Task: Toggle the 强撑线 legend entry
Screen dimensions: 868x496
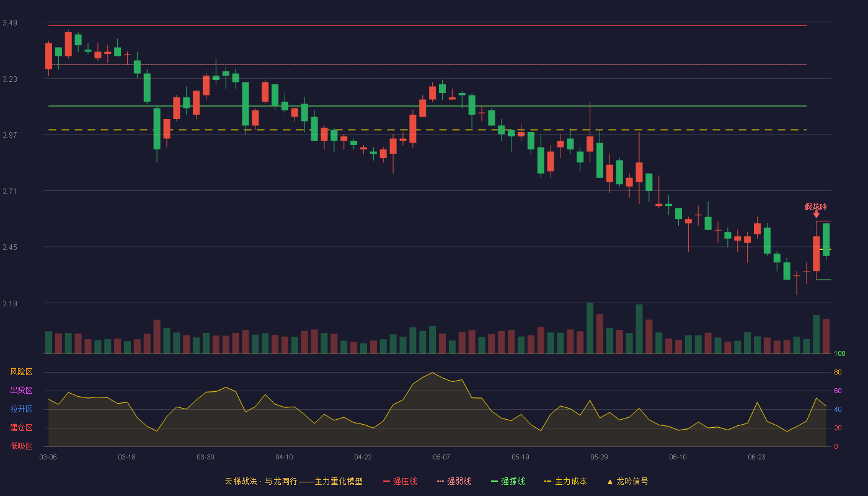Action: coord(508,481)
